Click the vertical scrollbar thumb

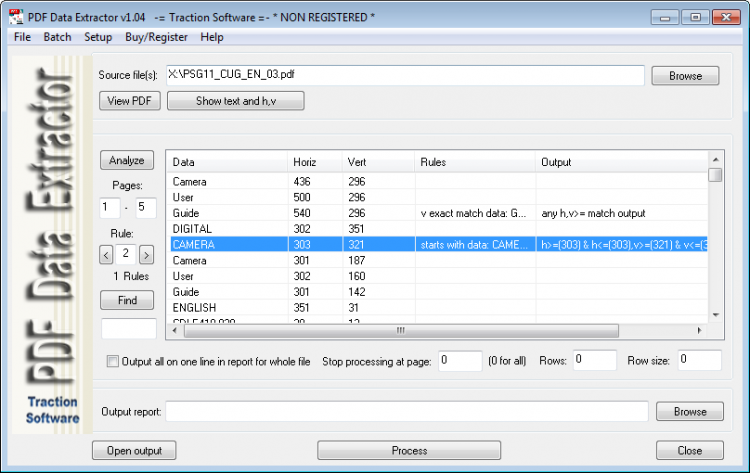click(716, 175)
